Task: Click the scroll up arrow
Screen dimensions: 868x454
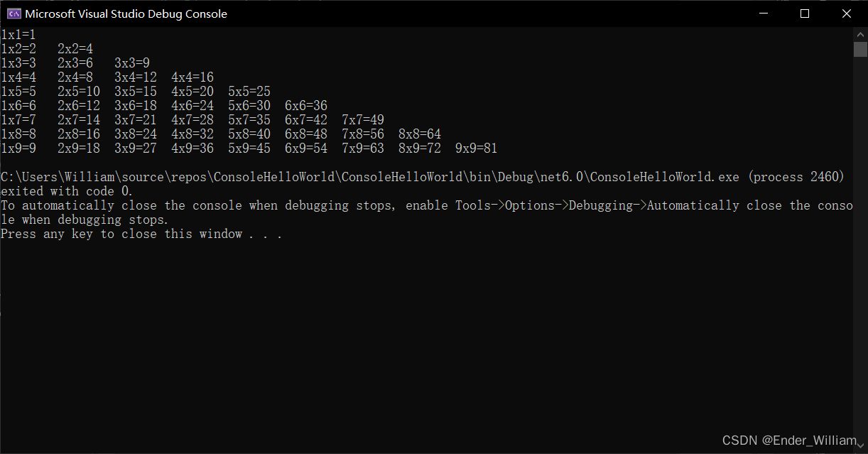Action: click(860, 34)
